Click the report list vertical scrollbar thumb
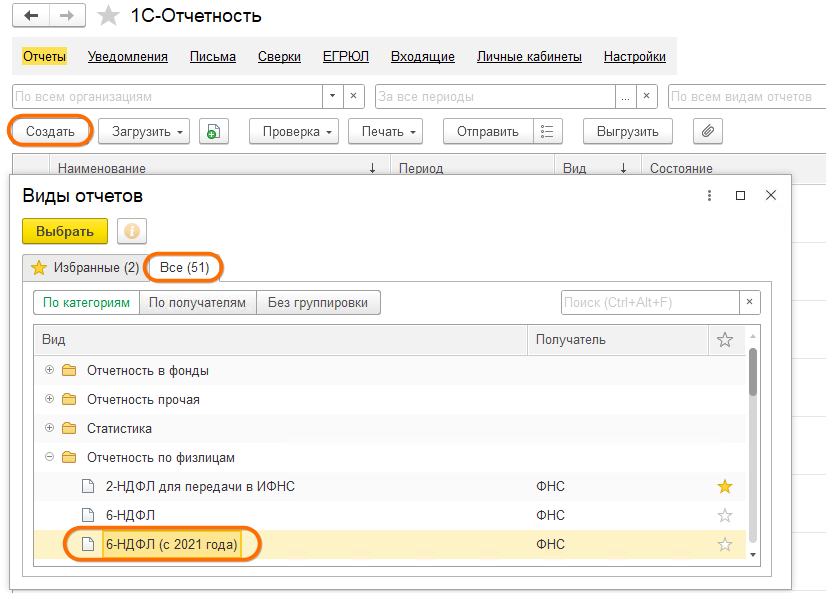 point(753,372)
